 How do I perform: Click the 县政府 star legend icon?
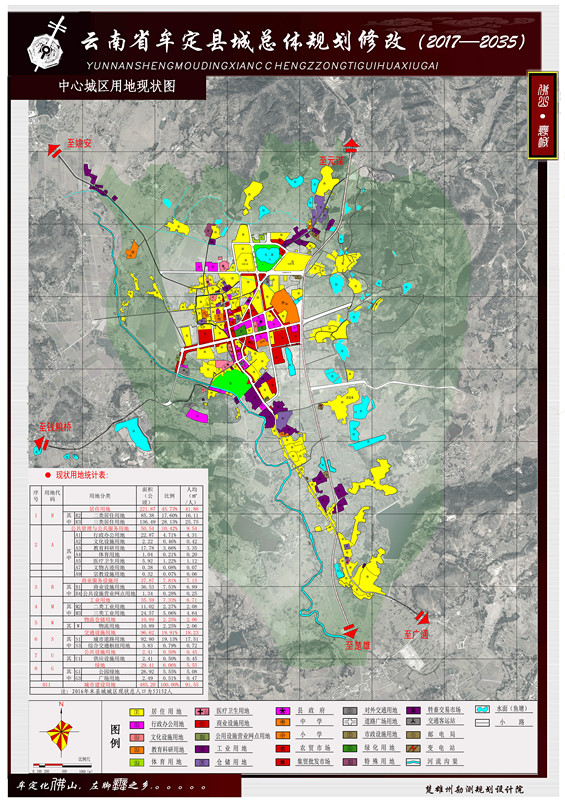283,711
